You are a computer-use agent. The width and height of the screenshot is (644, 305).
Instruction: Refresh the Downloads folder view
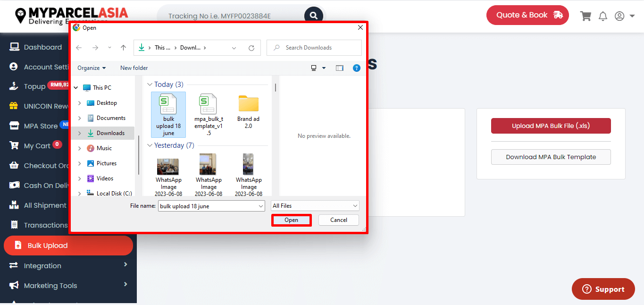click(251, 48)
